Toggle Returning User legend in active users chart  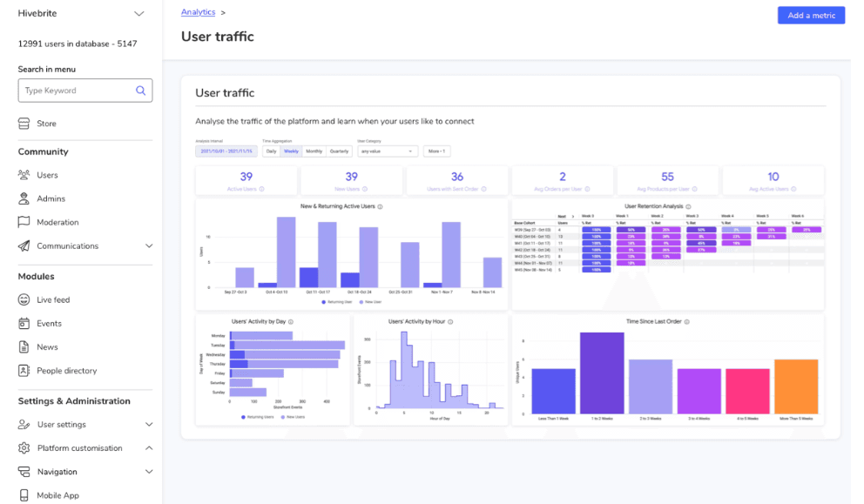tap(337, 302)
